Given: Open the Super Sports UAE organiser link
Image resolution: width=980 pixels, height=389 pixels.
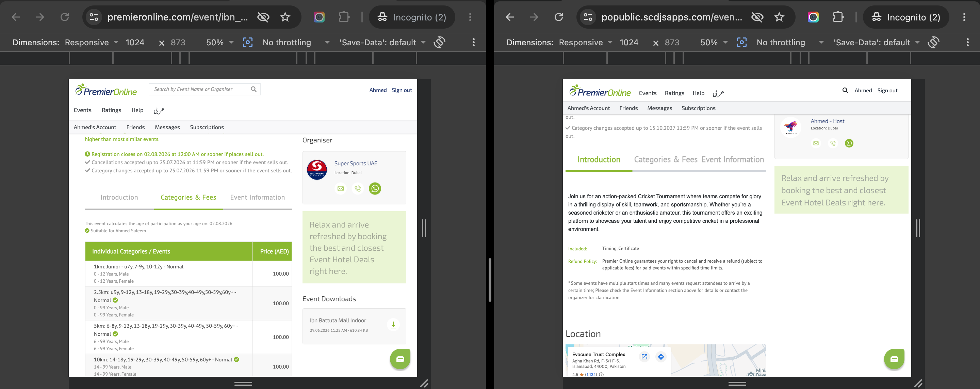Looking at the screenshot, I should (x=356, y=164).
